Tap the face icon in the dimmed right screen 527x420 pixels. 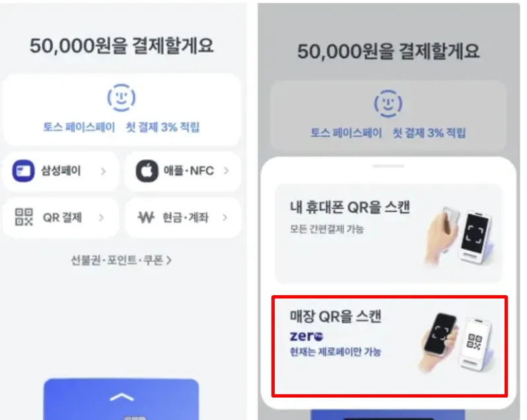388,104
